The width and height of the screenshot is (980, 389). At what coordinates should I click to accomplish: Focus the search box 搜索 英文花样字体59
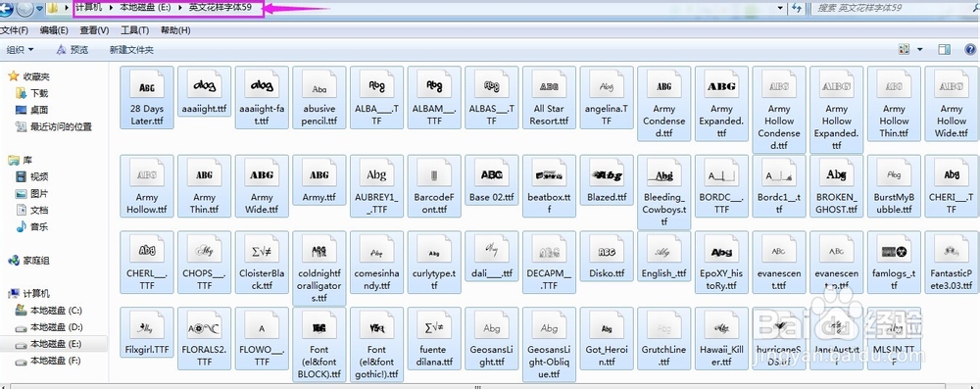(895, 8)
